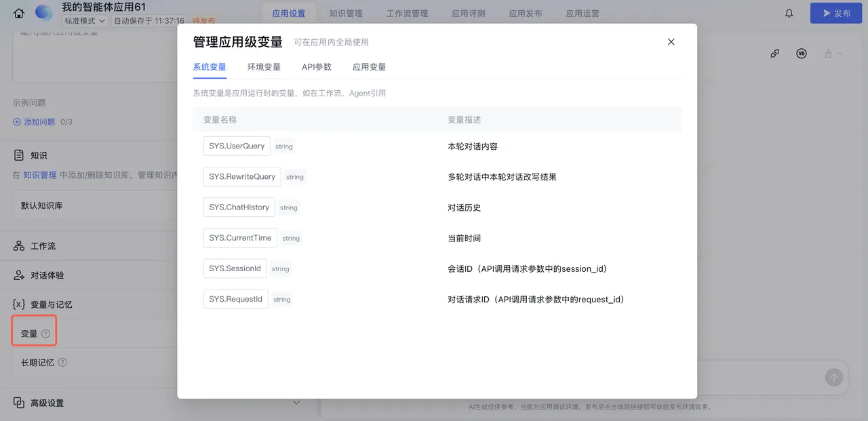Click the SYS.SessionId variable tag
The height and width of the screenshot is (421, 868).
235,268
